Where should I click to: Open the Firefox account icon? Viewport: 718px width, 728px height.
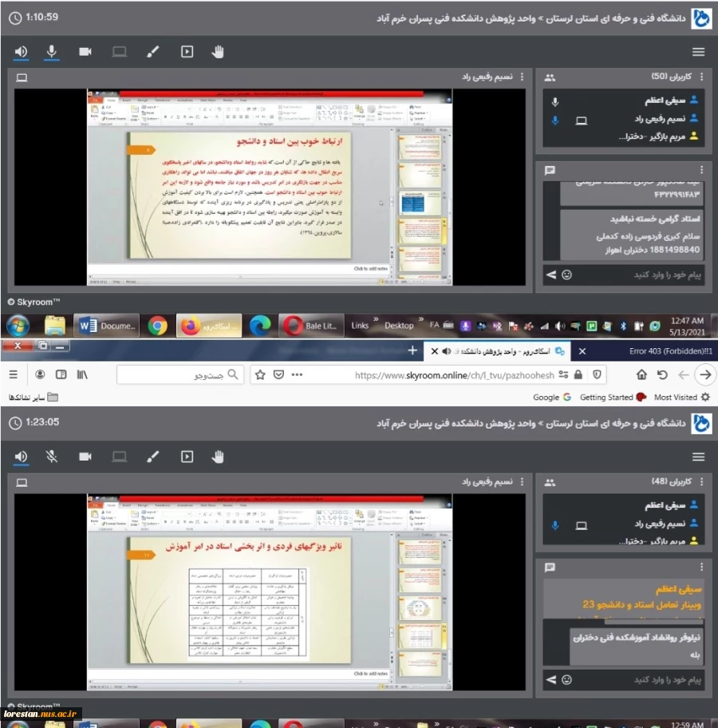pyautogui.click(x=40, y=374)
